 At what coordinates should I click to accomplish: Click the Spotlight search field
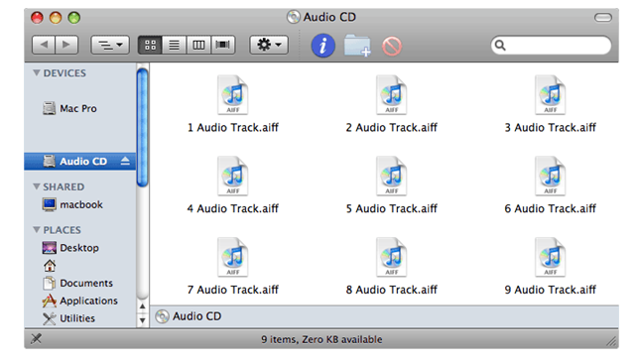[x=551, y=46]
